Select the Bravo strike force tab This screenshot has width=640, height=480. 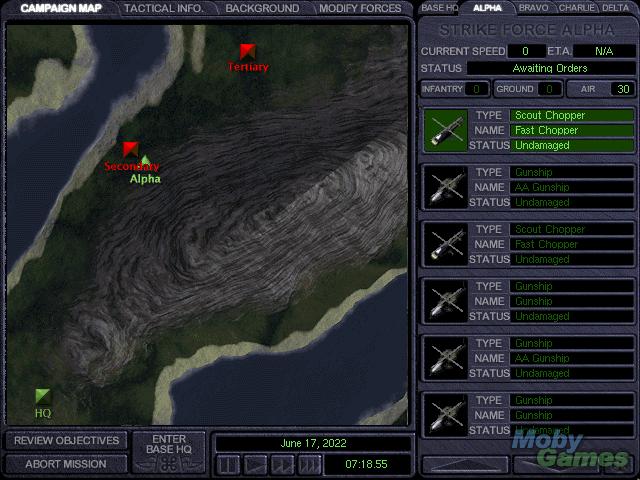click(x=532, y=8)
